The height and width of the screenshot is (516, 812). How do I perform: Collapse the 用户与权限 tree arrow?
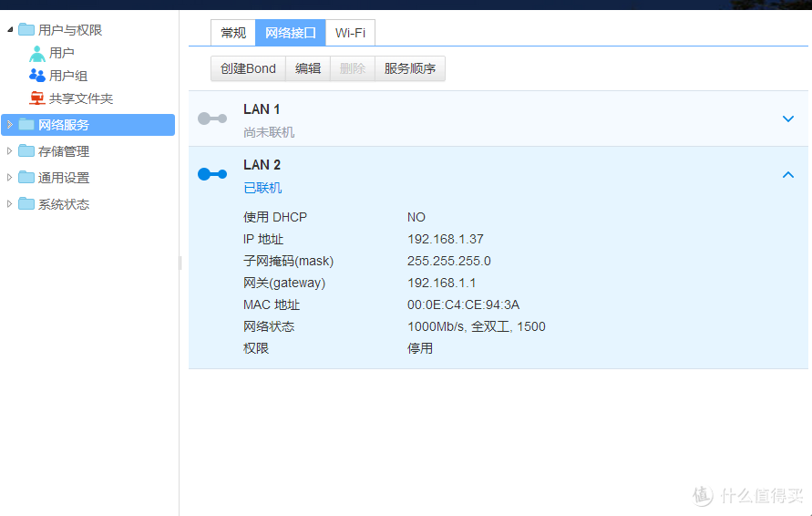(10, 30)
